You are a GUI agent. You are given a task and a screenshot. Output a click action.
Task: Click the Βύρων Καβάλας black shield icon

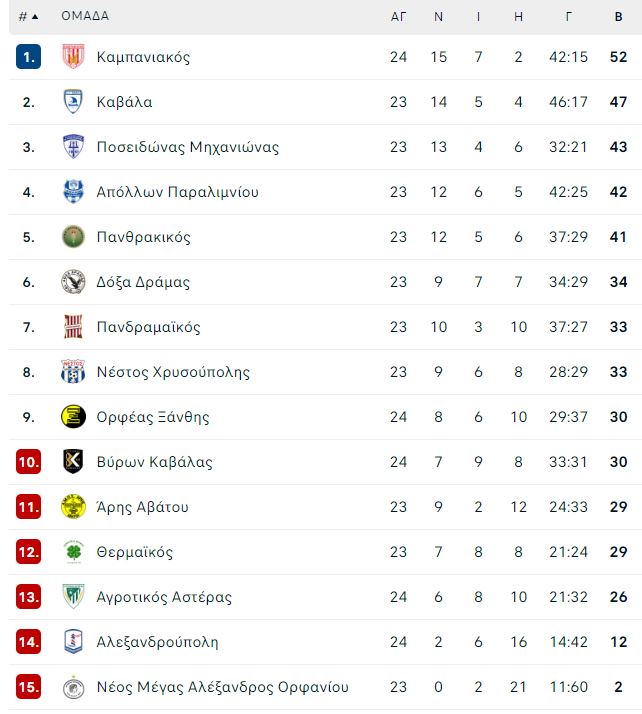(x=73, y=462)
